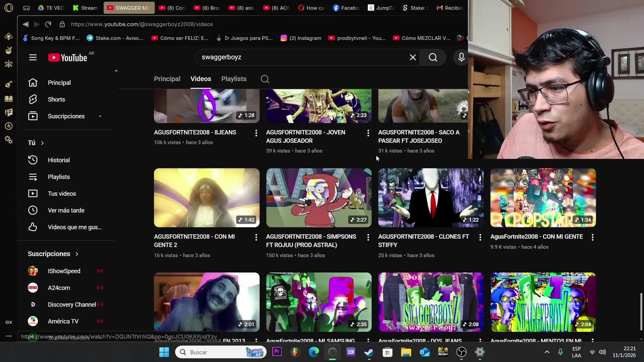Expand the Tú section
The width and height of the screenshot is (644, 362).
[x=36, y=143]
